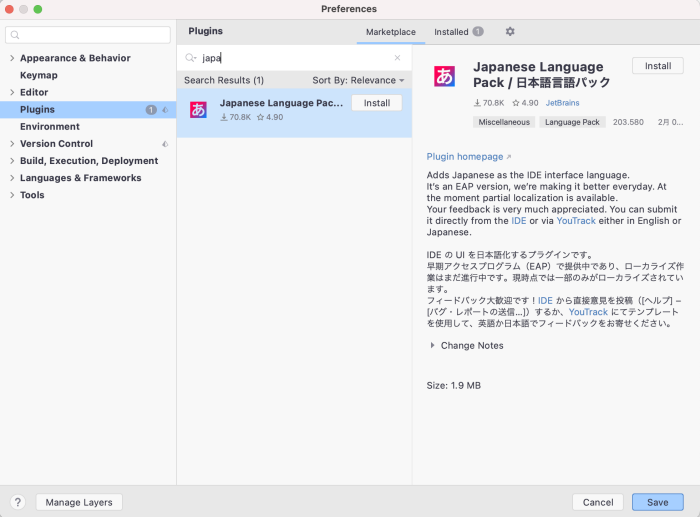Viewport: 700px width, 517px height.
Task: Click the Installed tab count badge
Action: [x=478, y=32]
